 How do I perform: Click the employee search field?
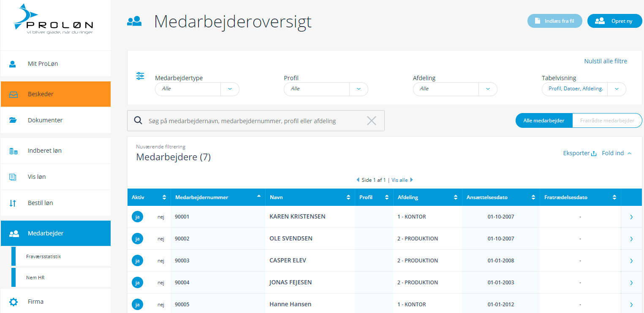pyautogui.click(x=253, y=121)
